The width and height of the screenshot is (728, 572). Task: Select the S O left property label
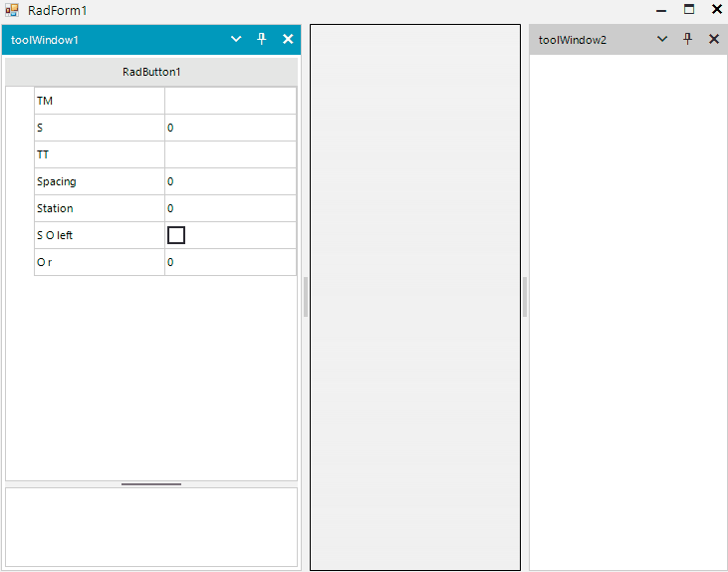(x=100, y=235)
